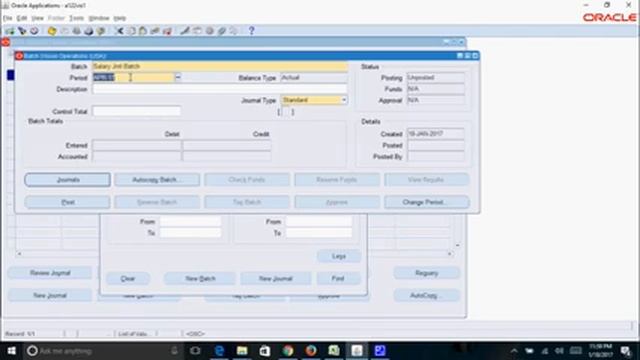Click New Batch in Find Journals window
The height and width of the screenshot is (360, 640).
click(200, 278)
